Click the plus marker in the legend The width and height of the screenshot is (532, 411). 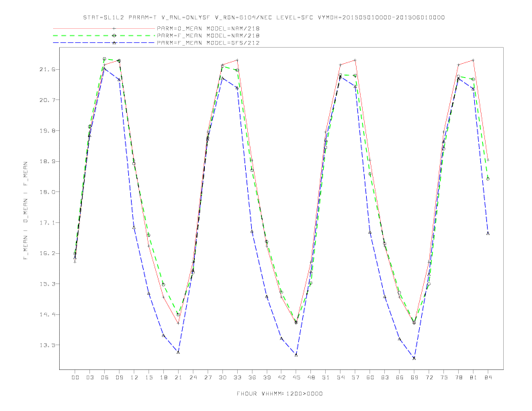click(x=114, y=28)
